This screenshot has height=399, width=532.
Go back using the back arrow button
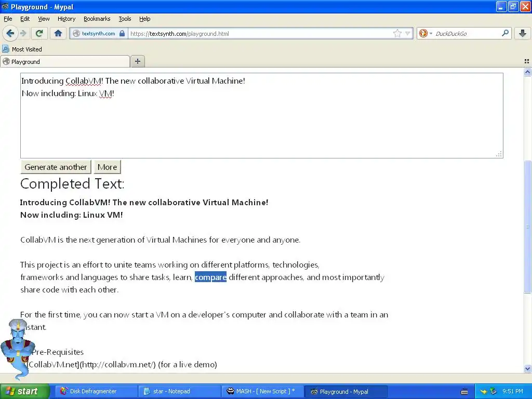pyautogui.click(x=10, y=33)
